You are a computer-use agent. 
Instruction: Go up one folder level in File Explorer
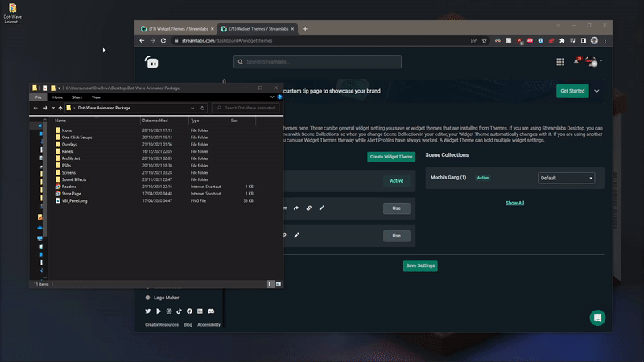click(x=60, y=108)
